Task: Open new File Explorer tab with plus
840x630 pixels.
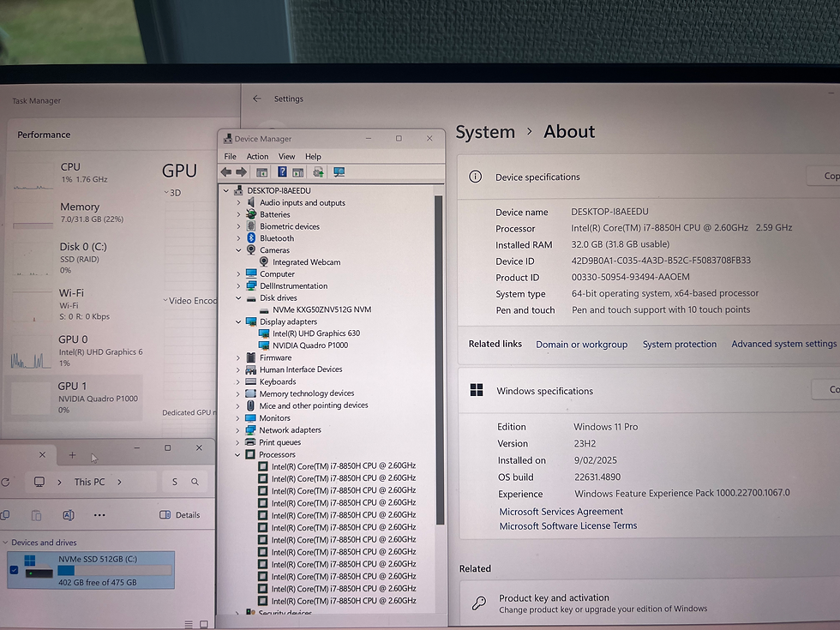Action: click(72, 455)
